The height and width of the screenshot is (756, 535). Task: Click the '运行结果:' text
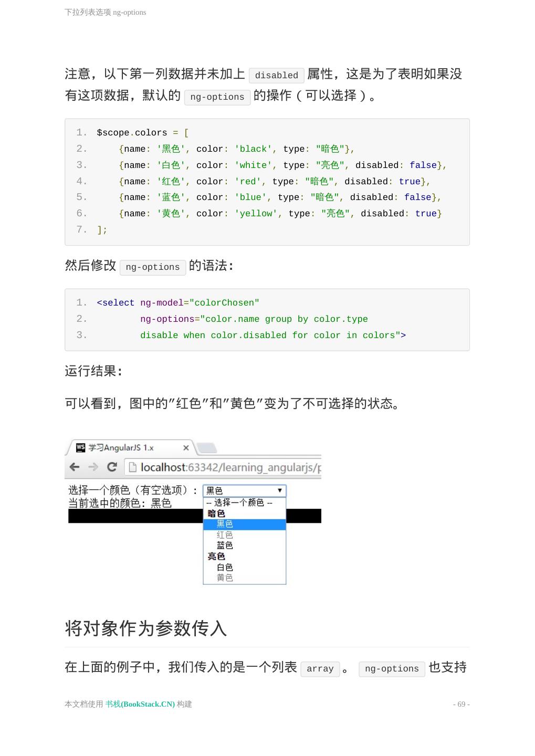94,371
